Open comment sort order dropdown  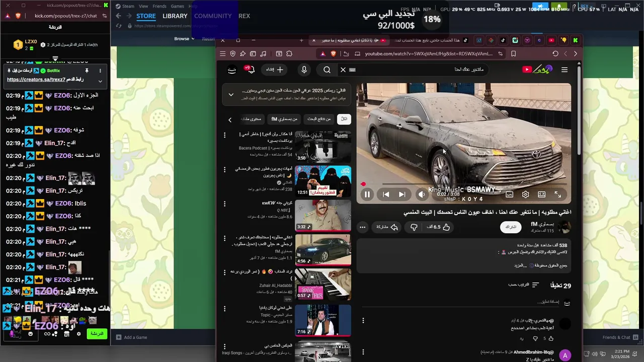click(x=524, y=285)
